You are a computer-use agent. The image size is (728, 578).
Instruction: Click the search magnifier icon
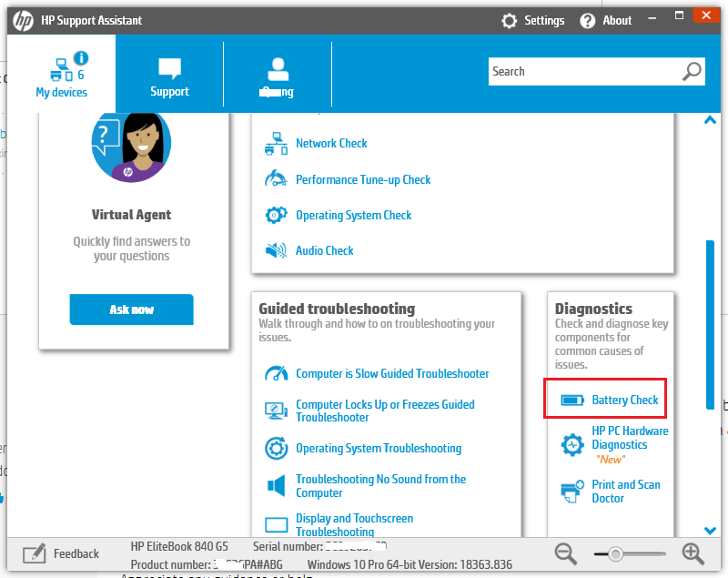click(692, 72)
